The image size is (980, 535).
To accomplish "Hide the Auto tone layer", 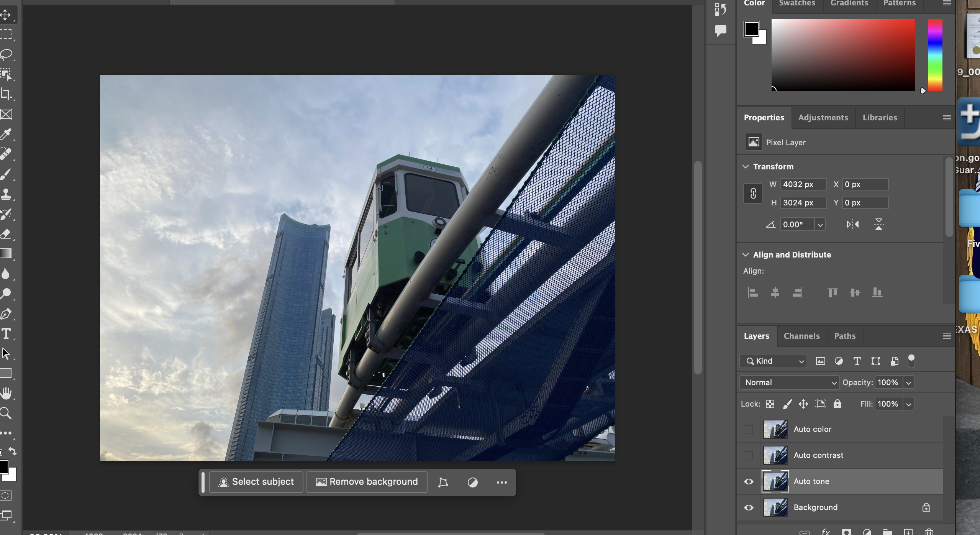I will (748, 481).
